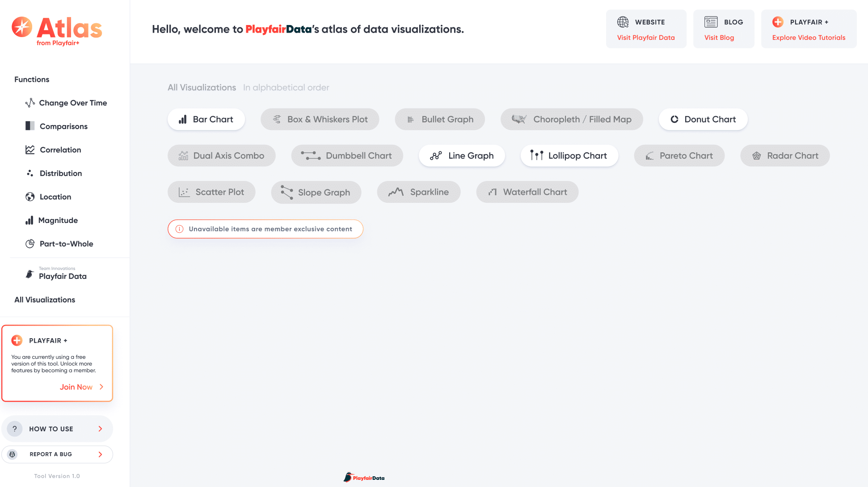
Task: Click the Change Over Time line icon
Action: click(30, 103)
